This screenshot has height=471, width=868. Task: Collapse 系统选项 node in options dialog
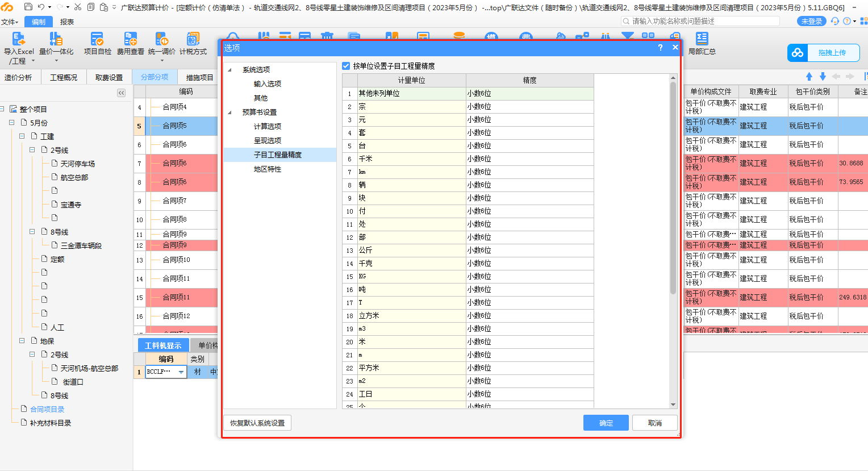[230, 70]
